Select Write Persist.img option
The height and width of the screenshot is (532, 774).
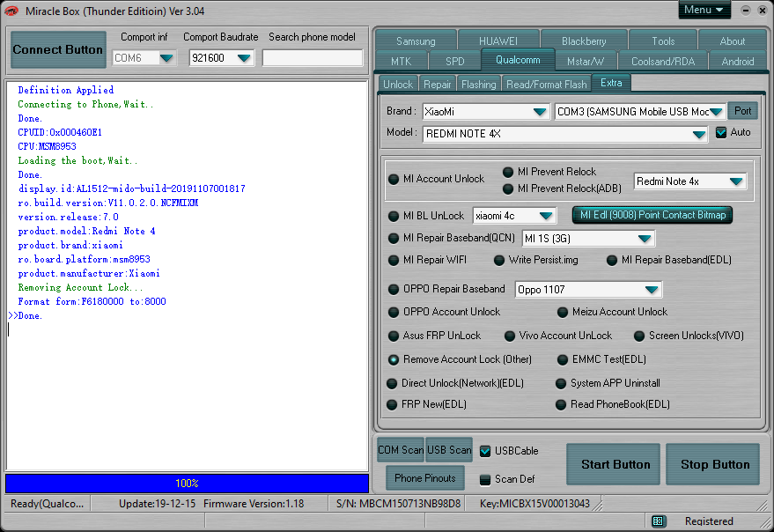(x=499, y=260)
